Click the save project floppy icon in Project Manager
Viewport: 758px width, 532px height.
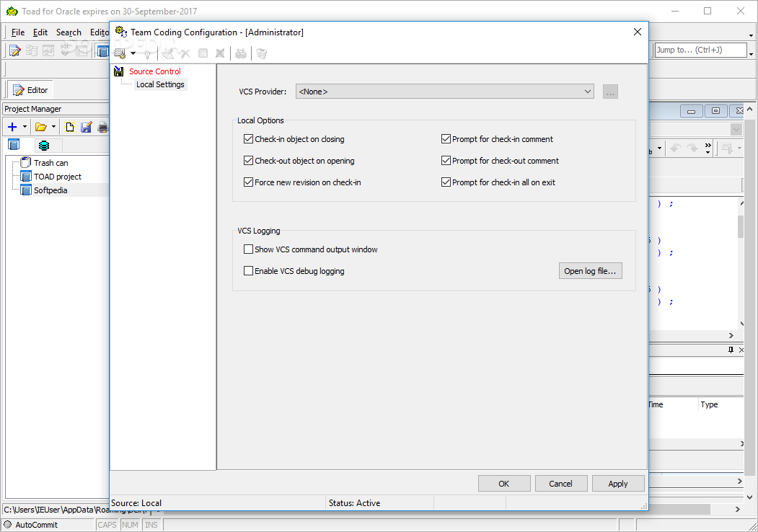point(86,127)
